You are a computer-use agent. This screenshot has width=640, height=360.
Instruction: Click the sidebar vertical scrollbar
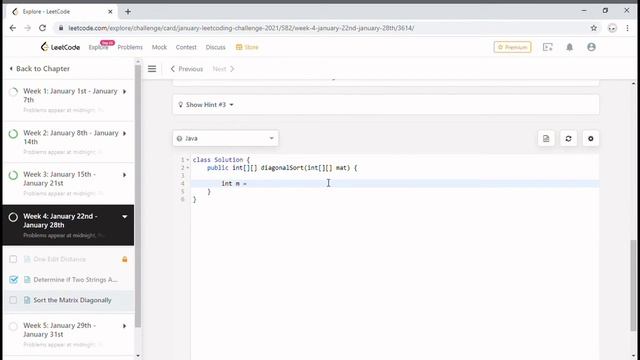tap(138, 196)
